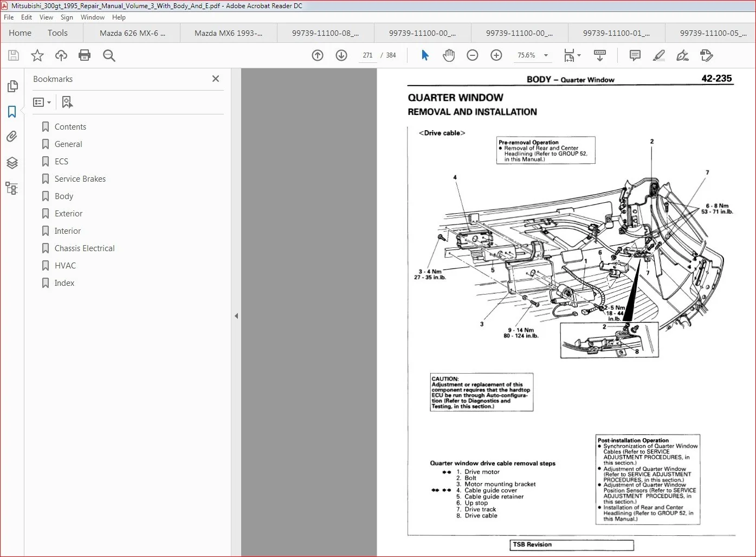
Task: Switch to Mazda MX6 1993 document tab
Action: (x=228, y=33)
